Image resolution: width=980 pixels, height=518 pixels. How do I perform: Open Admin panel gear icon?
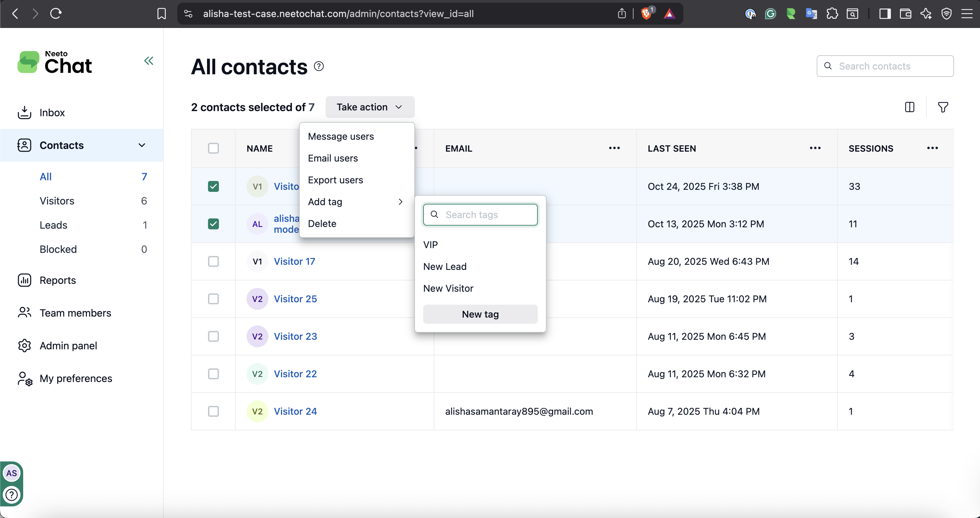point(24,346)
